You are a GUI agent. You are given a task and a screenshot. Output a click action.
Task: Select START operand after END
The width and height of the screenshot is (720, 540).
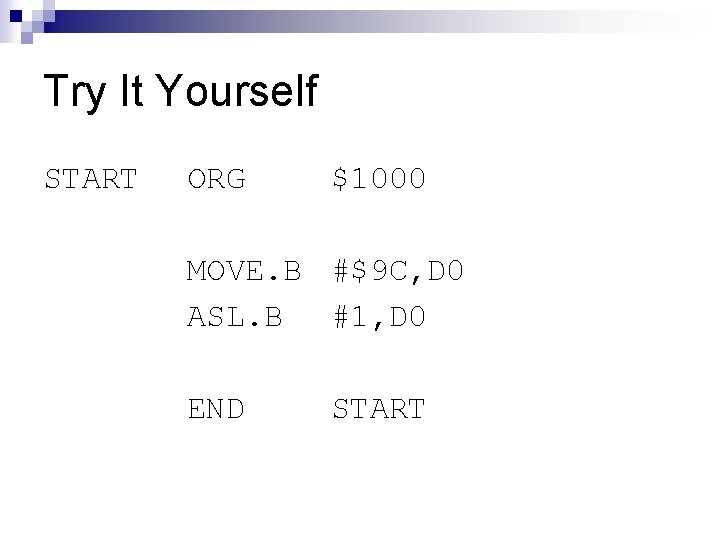[380, 408]
